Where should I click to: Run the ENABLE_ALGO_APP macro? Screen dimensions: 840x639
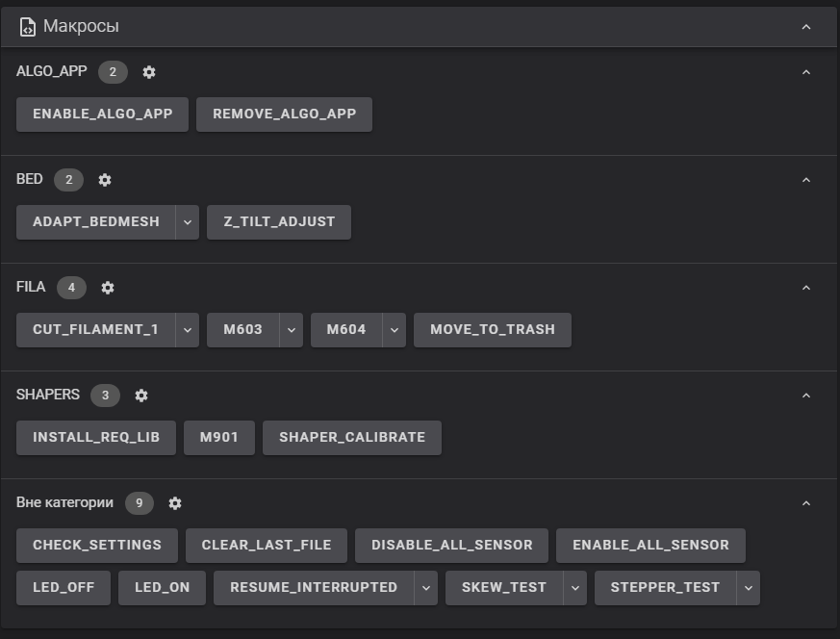[x=102, y=114]
